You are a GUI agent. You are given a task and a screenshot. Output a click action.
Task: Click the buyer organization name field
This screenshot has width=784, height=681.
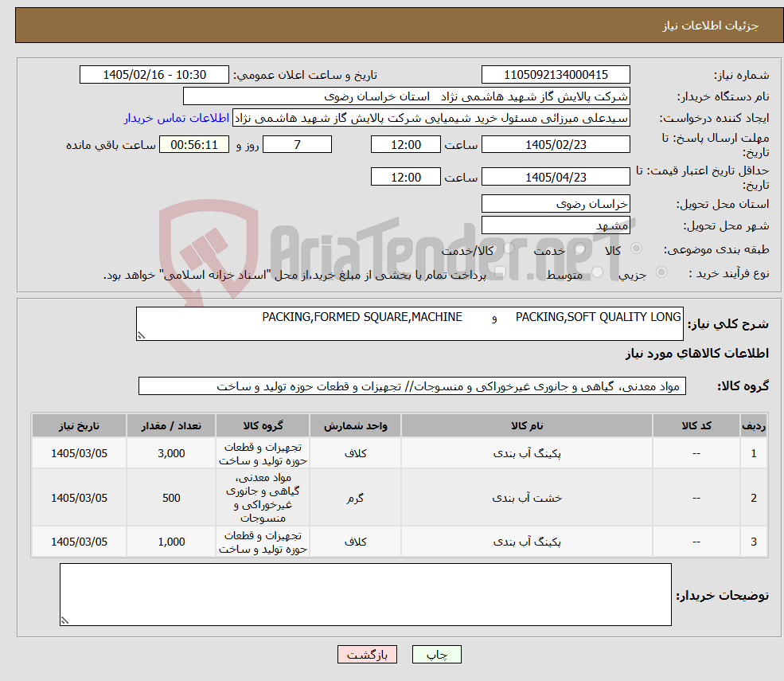[x=407, y=96]
